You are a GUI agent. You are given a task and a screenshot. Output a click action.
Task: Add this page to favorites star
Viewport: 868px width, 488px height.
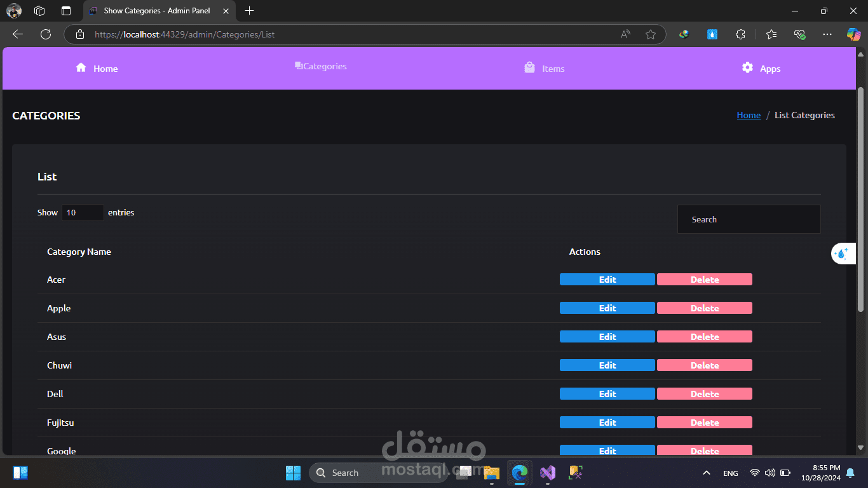(x=651, y=34)
